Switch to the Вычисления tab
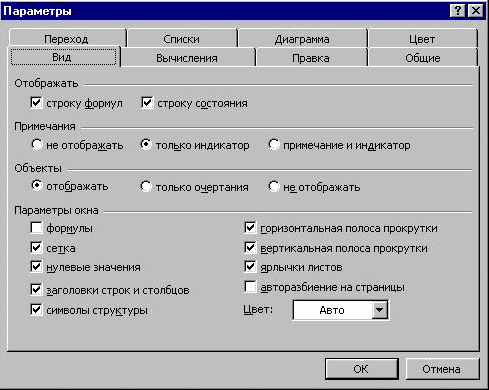Screen dimensions: 489x390 pyautogui.click(x=187, y=58)
